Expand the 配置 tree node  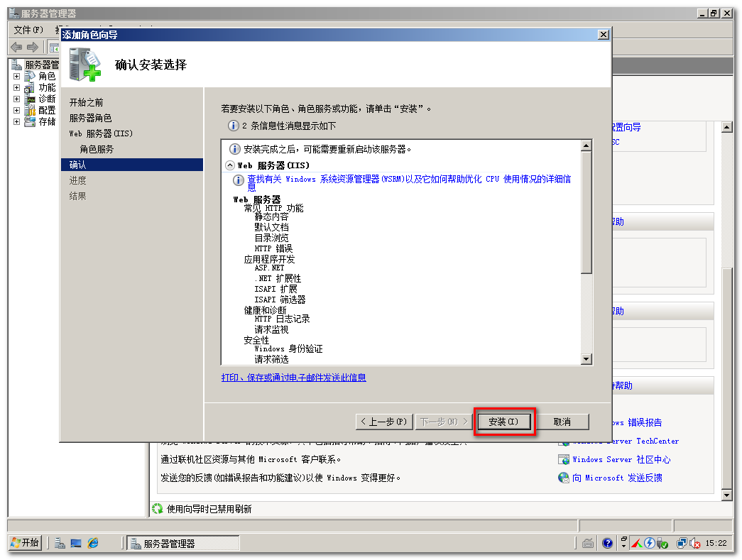coord(16,110)
